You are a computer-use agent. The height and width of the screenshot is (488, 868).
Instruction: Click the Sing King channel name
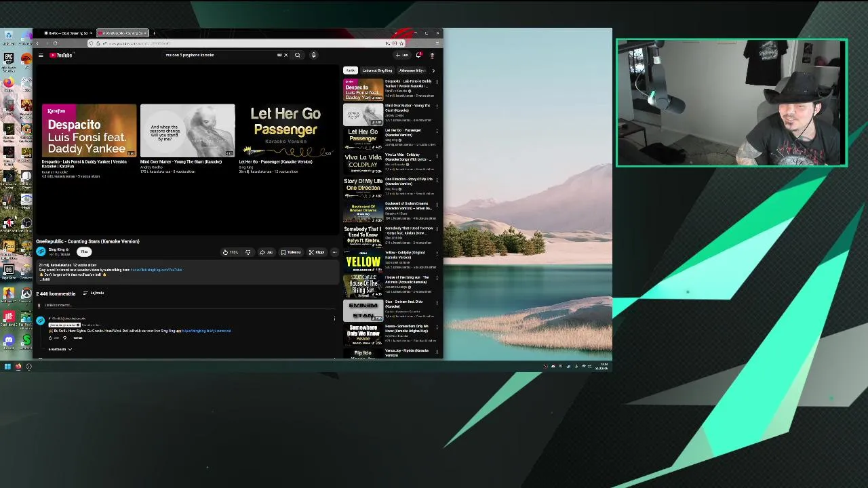pyautogui.click(x=56, y=249)
